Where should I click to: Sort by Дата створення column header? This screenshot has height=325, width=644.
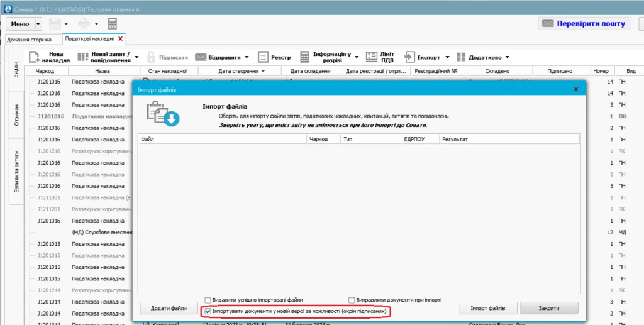[x=238, y=71]
